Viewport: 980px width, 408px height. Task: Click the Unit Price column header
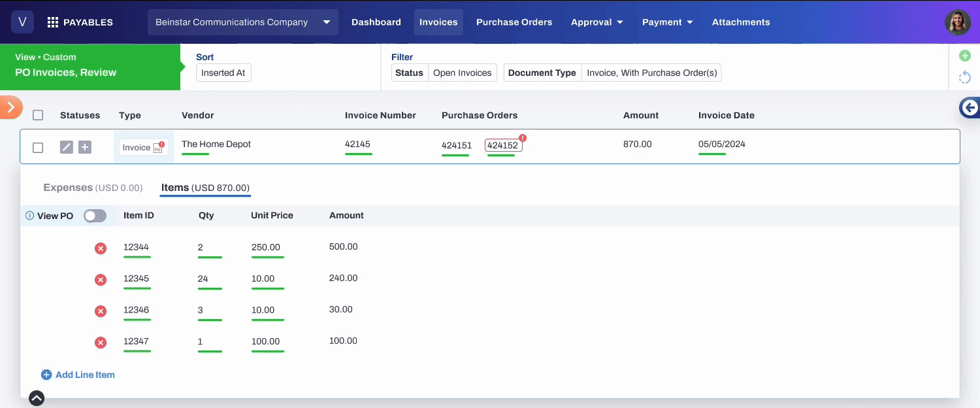coord(272,215)
